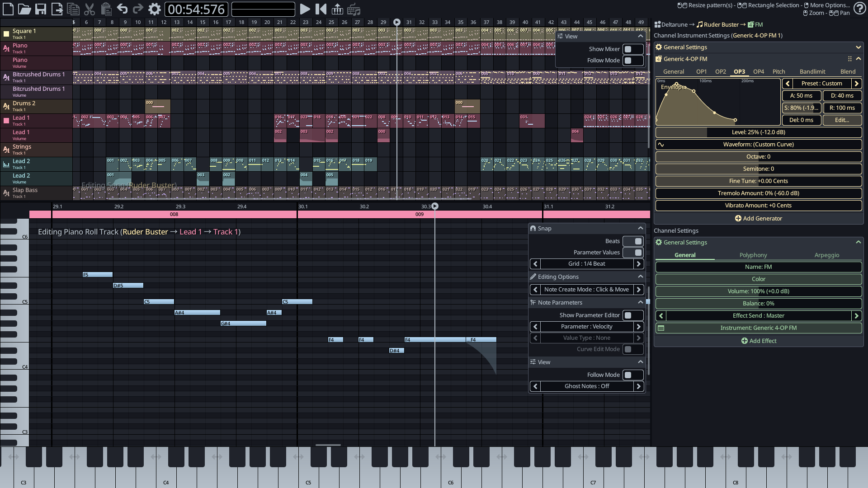
Task: Collapse the Snap section
Action: click(640, 228)
